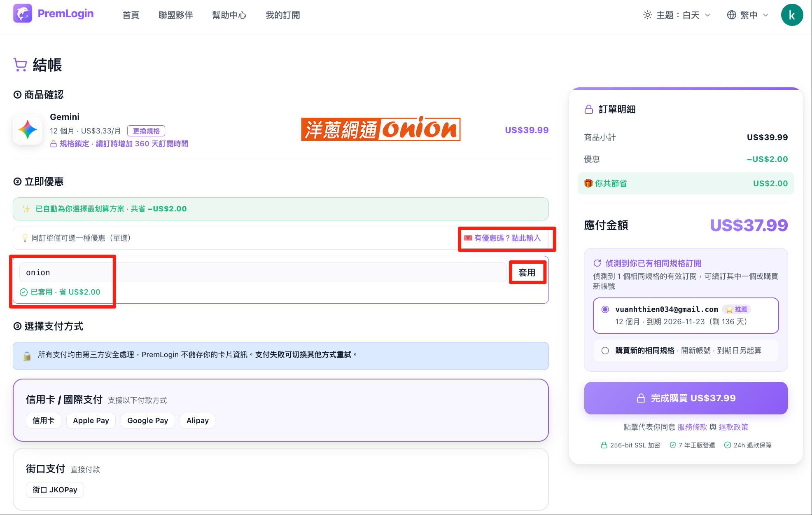This screenshot has width=812, height=515.
Task: Click the Gemini product star icon
Action: point(28,130)
